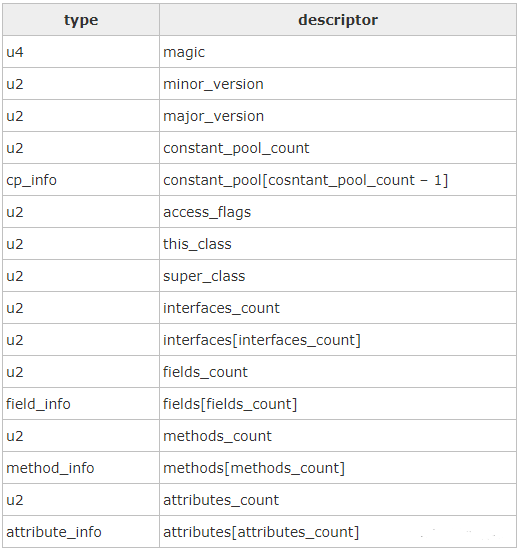
Task: Select the 'attributes_count' cell
Action: click(338, 500)
